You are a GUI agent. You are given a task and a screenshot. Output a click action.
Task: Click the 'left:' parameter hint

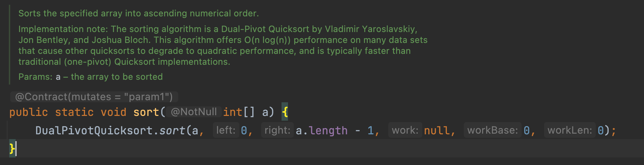click(x=226, y=130)
